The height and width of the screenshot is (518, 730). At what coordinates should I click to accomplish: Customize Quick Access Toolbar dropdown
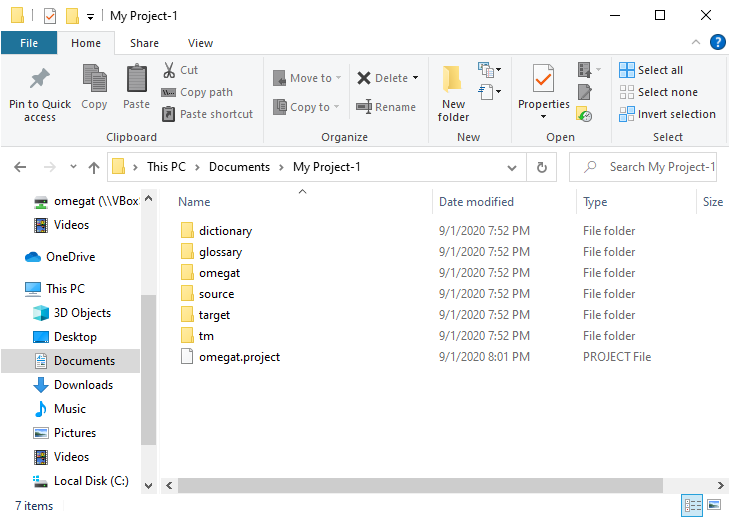pos(91,17)
